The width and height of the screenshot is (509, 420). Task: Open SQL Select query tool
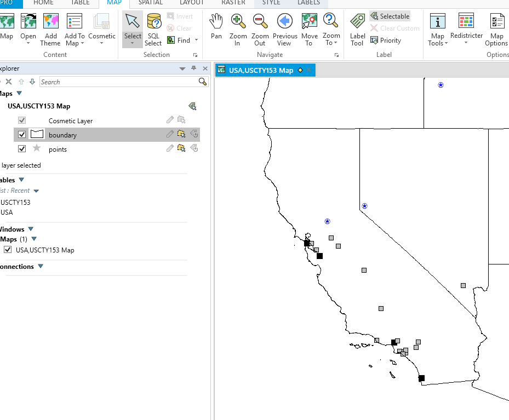(x=153, y=22)
